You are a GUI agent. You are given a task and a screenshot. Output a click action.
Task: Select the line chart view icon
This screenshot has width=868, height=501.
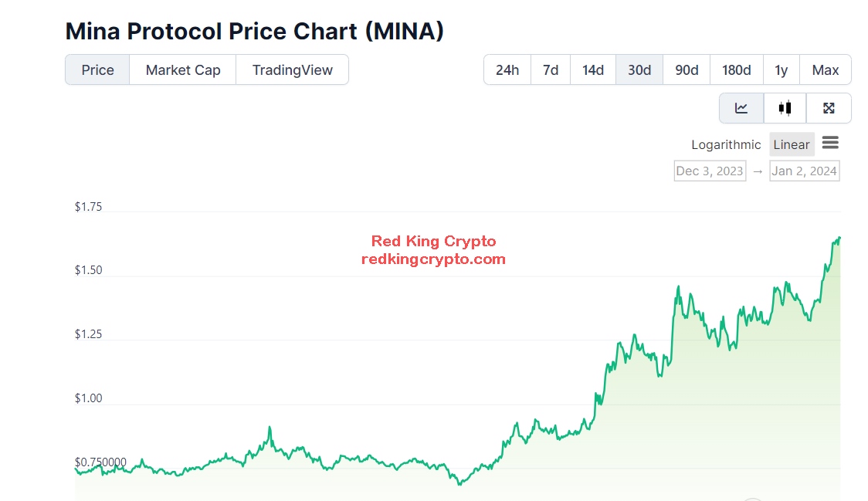pos(741,108)
